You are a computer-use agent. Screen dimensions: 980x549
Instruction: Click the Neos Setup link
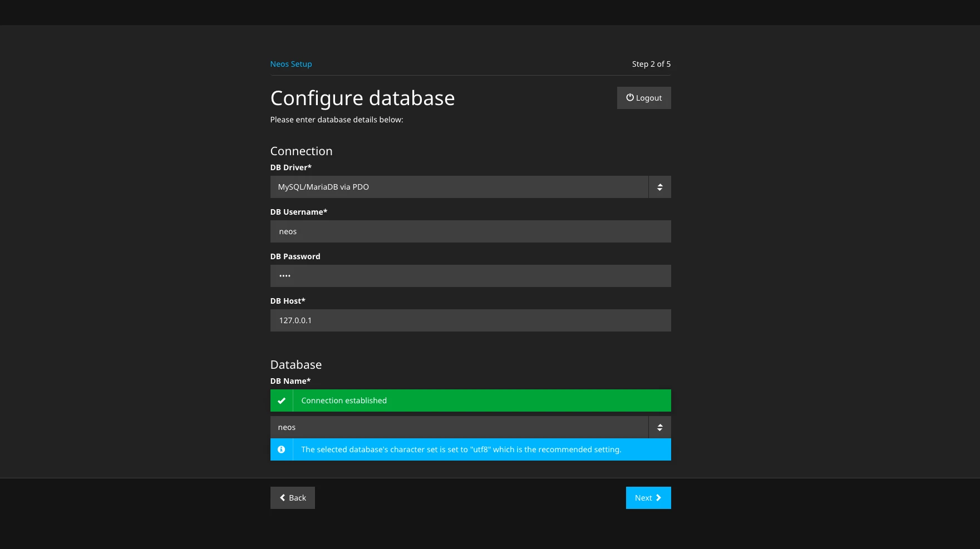pos(291,64)
